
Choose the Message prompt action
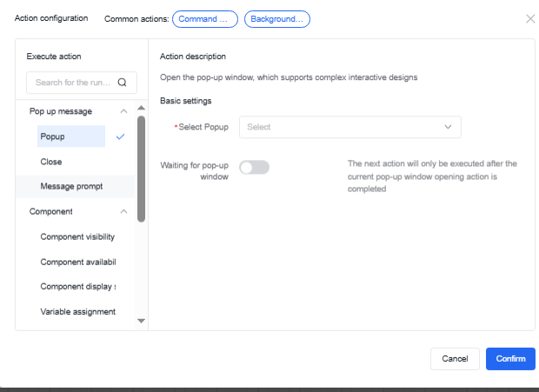pyautogui.click(x=71, y=187)
